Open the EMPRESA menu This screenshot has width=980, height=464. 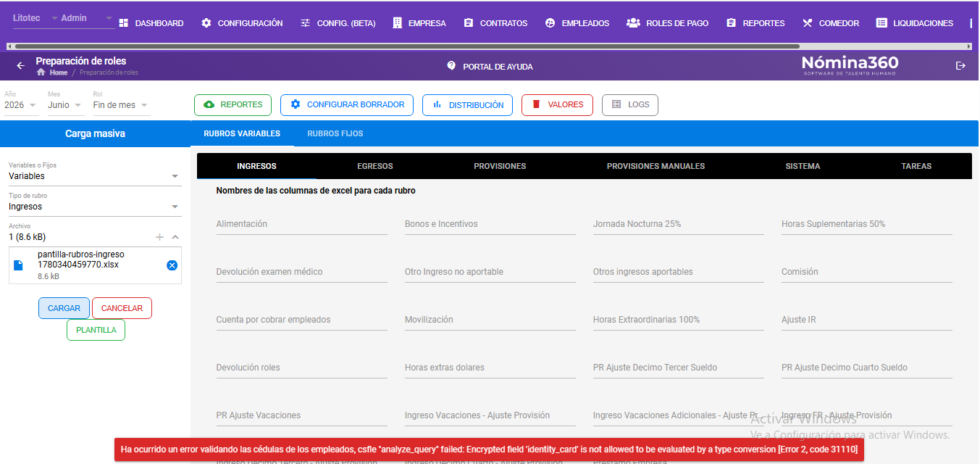419,23
